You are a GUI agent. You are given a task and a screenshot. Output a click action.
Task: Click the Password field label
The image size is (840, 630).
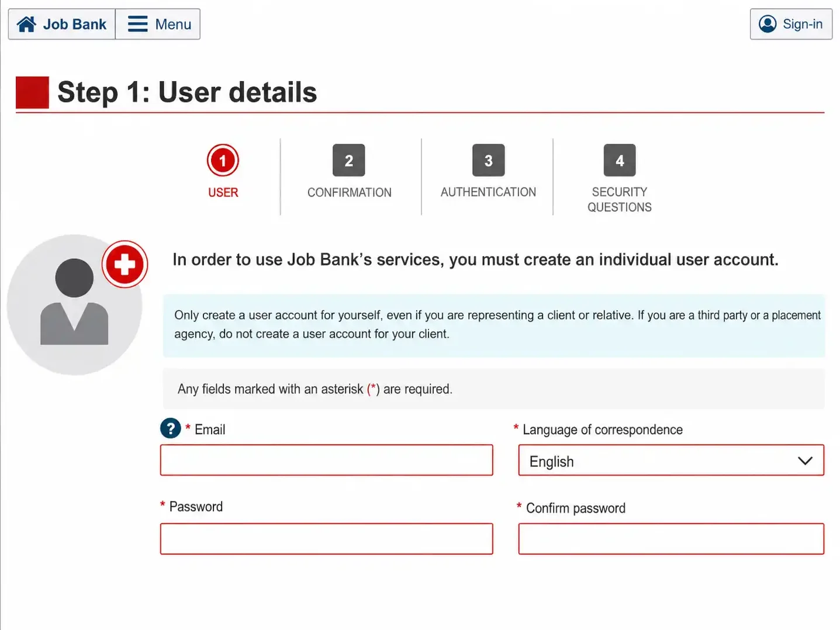point(196,507)
